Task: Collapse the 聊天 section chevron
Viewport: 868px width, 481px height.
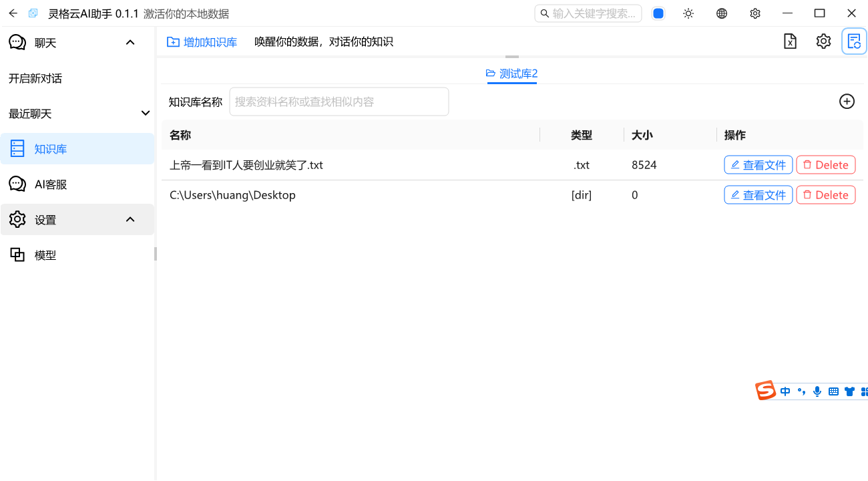Action: (x=130, y=43)
